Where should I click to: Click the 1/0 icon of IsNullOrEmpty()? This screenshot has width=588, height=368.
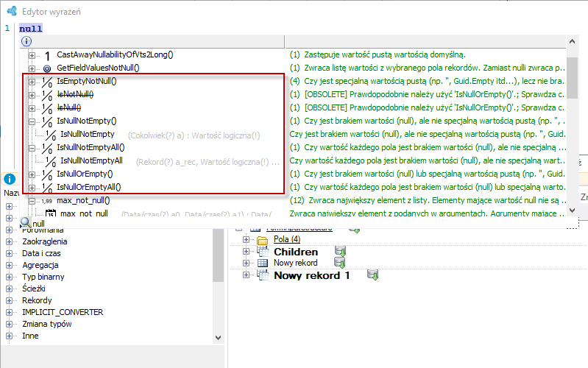(47, 174)
